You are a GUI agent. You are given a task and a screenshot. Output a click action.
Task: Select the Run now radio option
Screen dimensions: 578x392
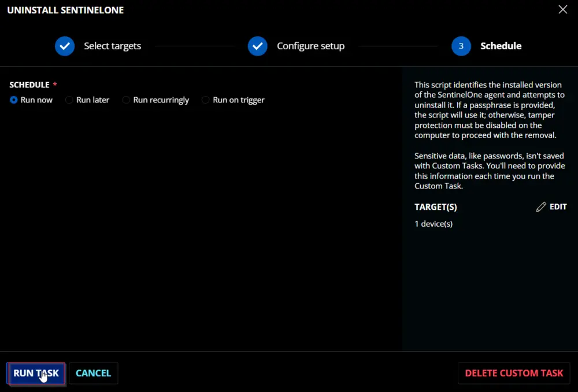click(14, 100)
